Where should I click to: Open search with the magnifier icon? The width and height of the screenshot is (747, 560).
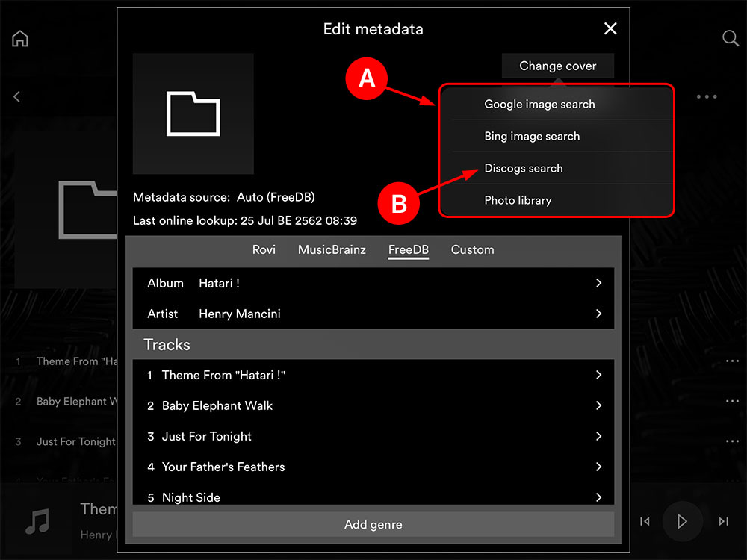[x=731, y=39]
